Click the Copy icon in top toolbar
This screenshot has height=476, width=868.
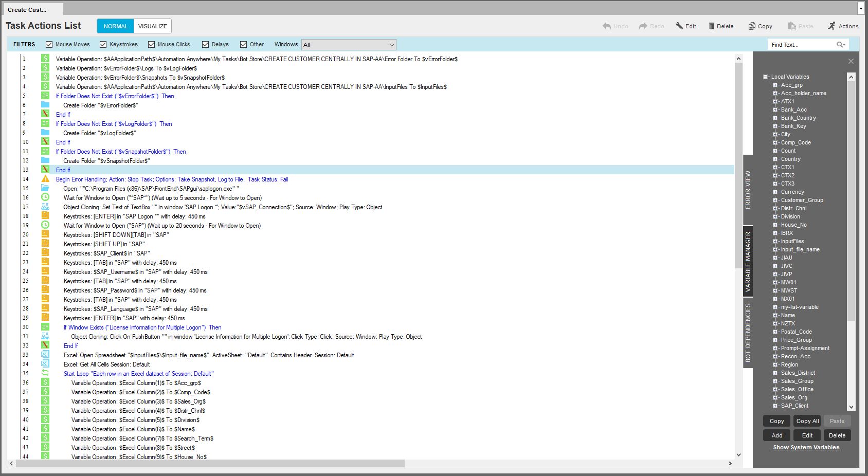point(752,26)
